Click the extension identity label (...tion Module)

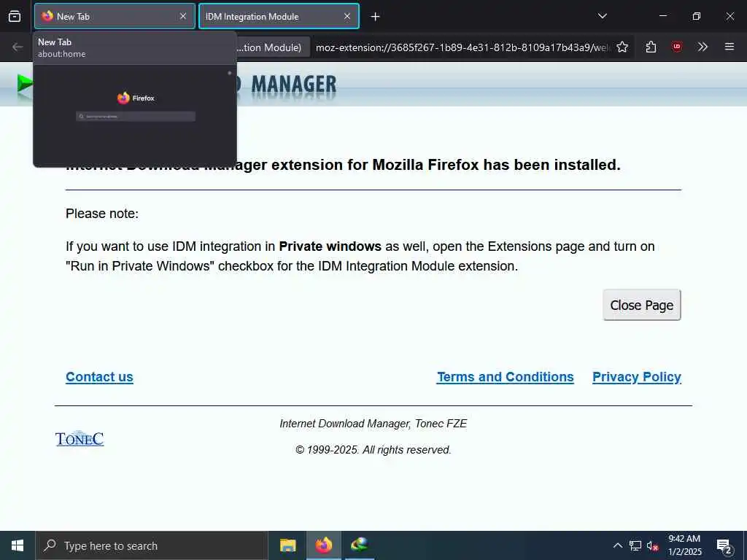click(x=269, y=47)
